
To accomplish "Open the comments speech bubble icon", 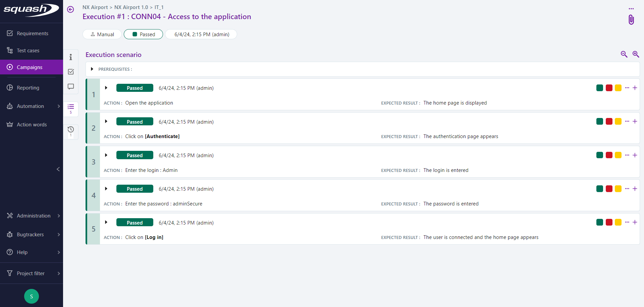I will point(71,86).
